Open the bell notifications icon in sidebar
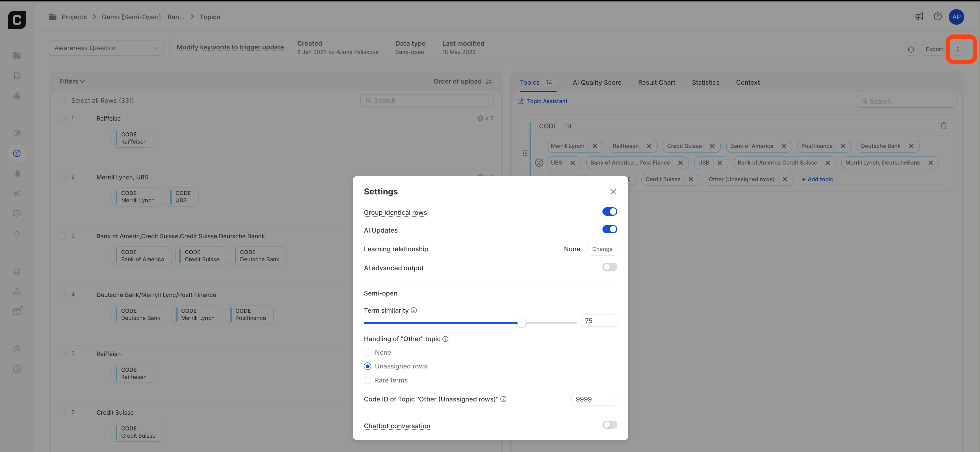 (17, 234)
